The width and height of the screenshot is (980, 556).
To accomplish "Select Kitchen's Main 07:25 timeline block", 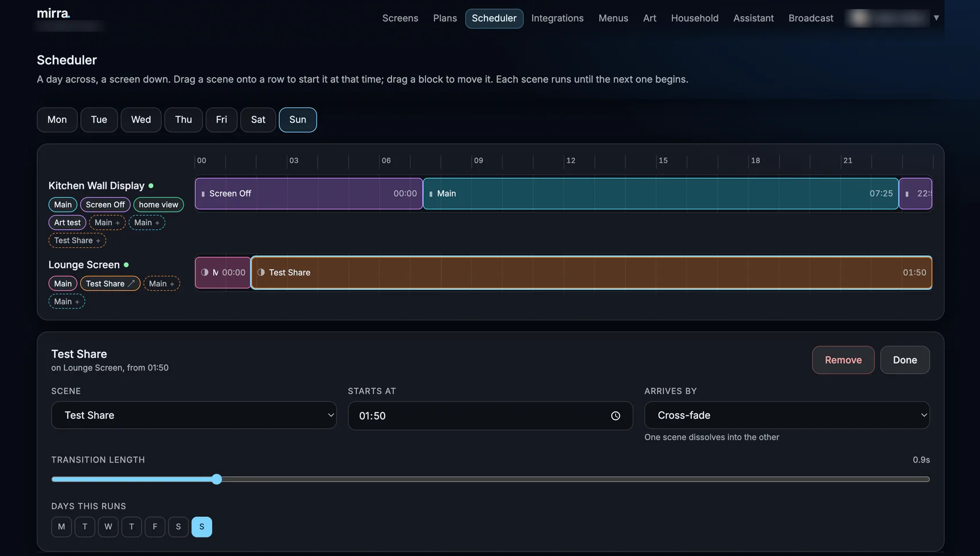I will click(661, 194).
